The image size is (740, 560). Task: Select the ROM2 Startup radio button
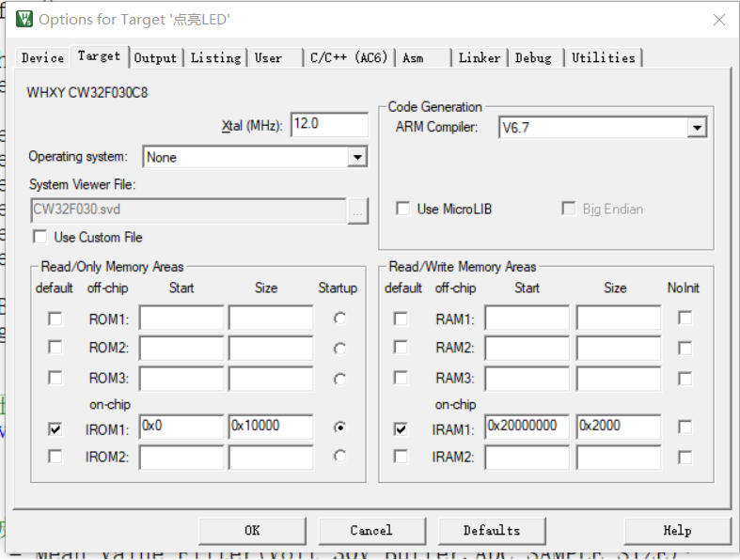[339, 349]
